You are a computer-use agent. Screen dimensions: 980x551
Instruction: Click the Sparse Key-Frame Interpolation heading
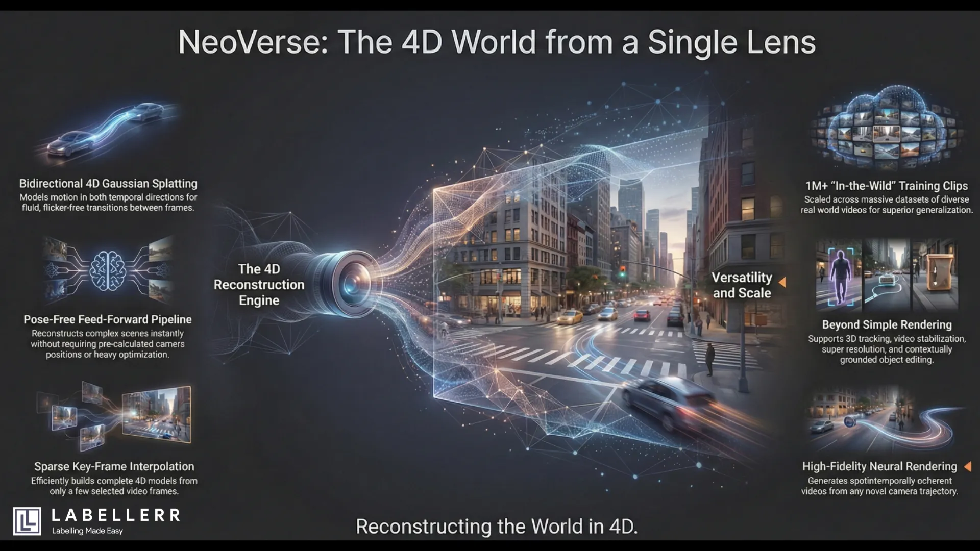(114, 466)
